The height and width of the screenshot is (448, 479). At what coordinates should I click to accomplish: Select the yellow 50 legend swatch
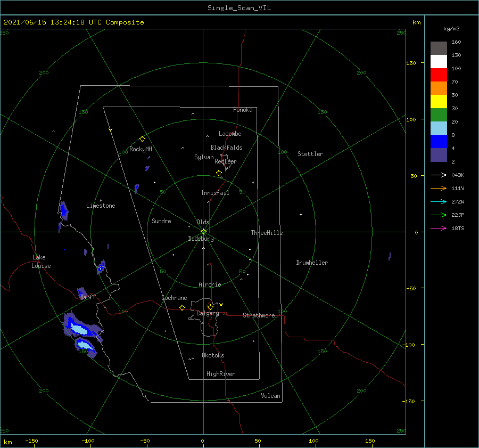[439, 102]
